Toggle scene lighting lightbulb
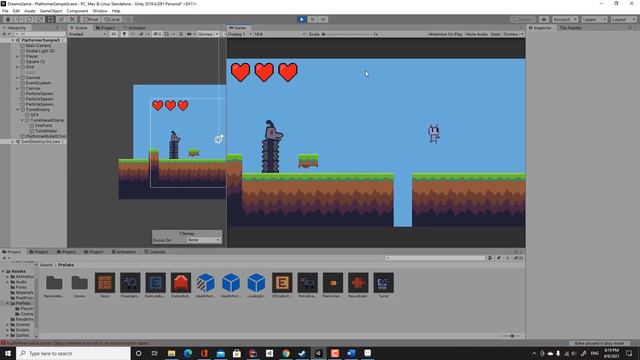 pyautogui.click(x=124, y=34)
